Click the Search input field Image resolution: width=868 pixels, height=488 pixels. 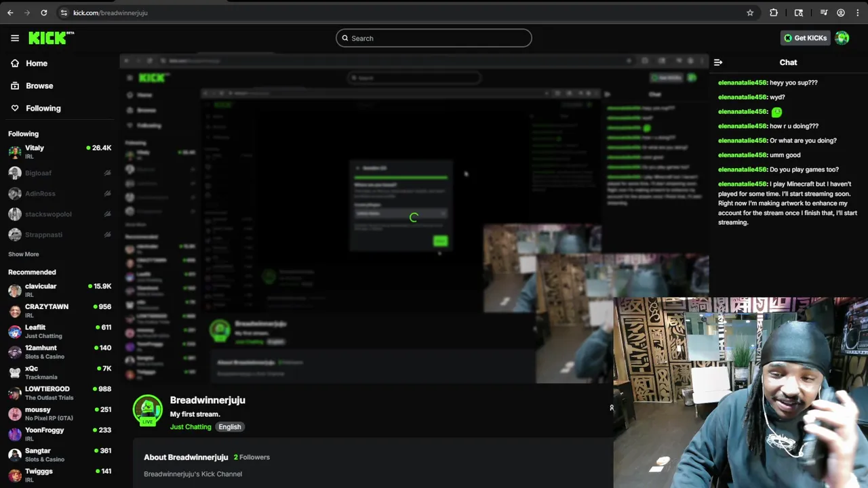434,38
